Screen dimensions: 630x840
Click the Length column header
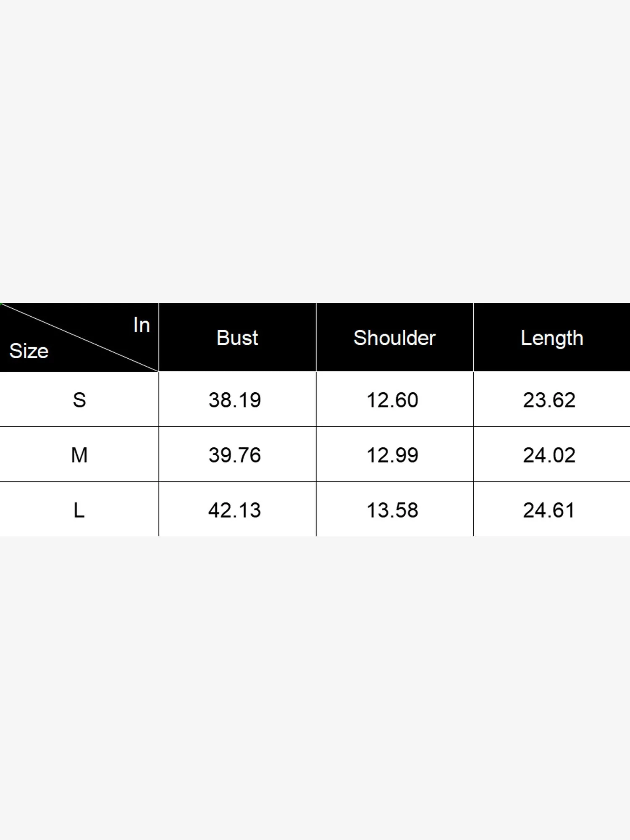pyautogui.click(x=552, y=339)
